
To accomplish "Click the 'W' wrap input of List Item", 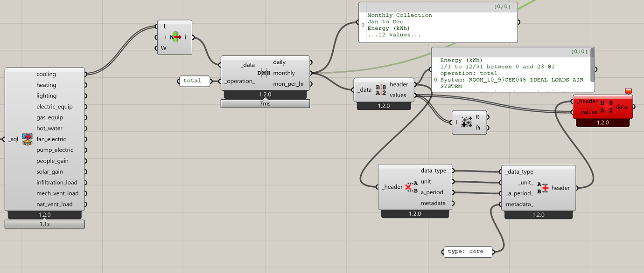I will [164, 48].
